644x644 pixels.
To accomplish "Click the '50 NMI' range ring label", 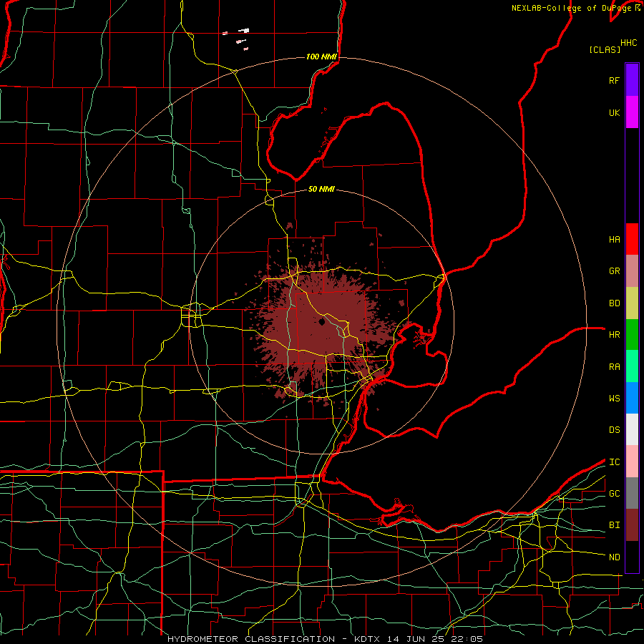I will coord(321,189).
